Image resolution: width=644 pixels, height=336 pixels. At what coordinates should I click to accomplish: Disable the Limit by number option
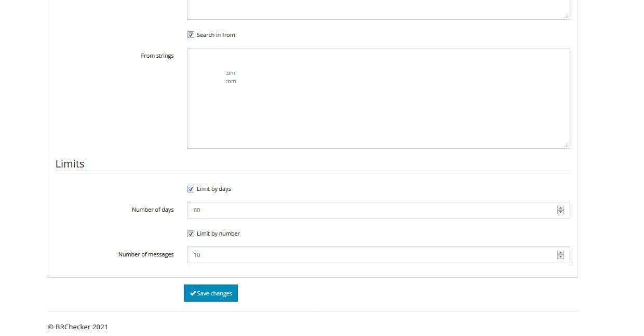tap(191, 234)
